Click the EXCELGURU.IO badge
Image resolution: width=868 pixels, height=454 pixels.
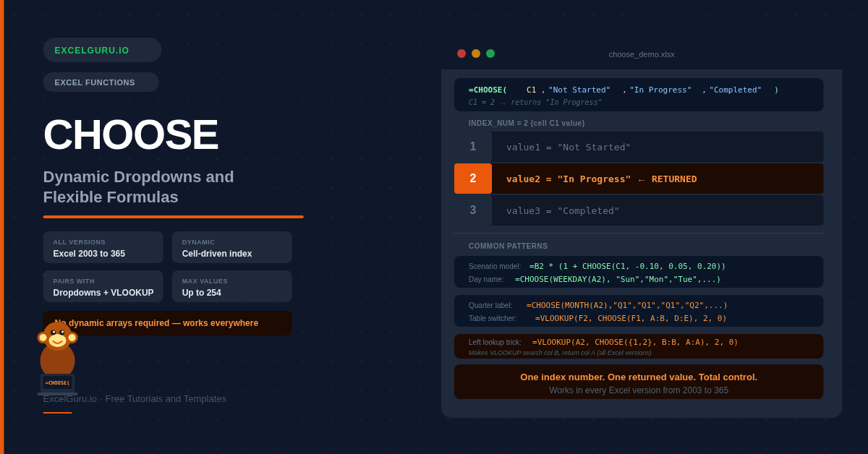[x=102, y=50]
